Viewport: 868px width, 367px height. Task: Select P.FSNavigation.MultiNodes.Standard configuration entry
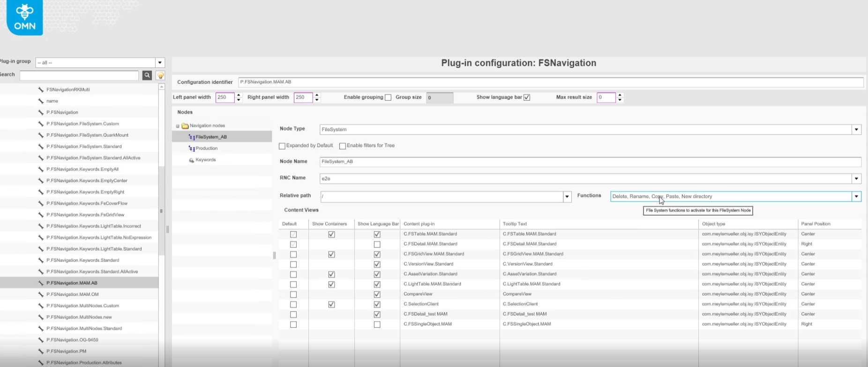[x=84, y=329]
